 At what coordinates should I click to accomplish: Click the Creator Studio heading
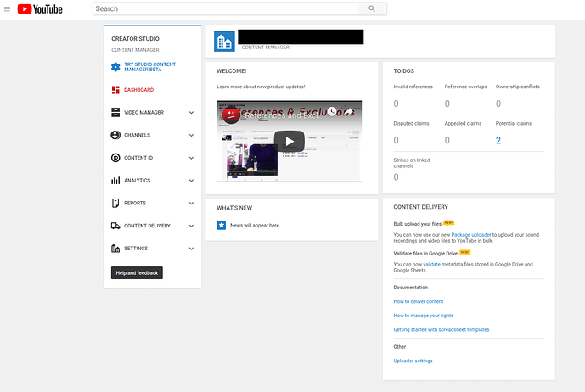[135, 39]
